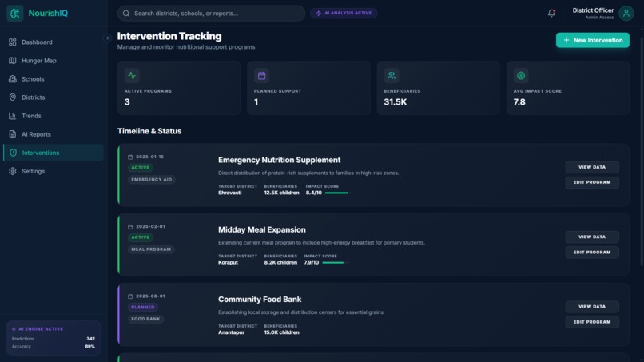Click the Koraput target district

point(228,263)
